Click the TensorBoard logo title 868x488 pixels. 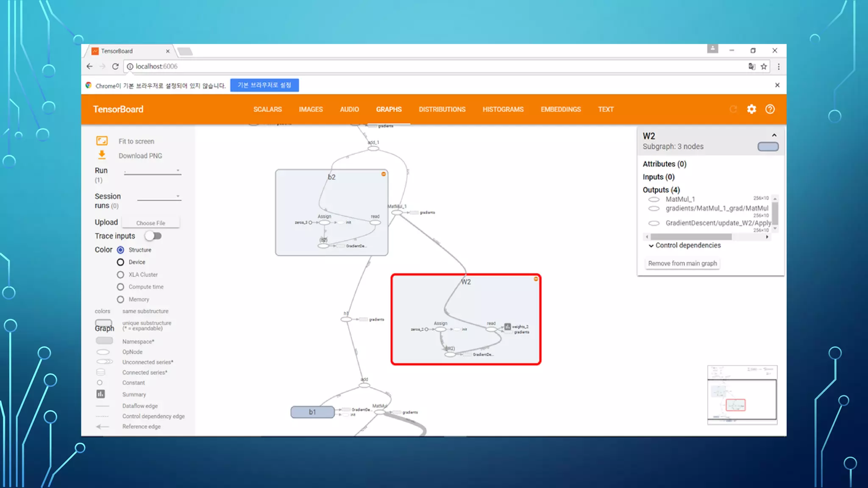[118, 109]
